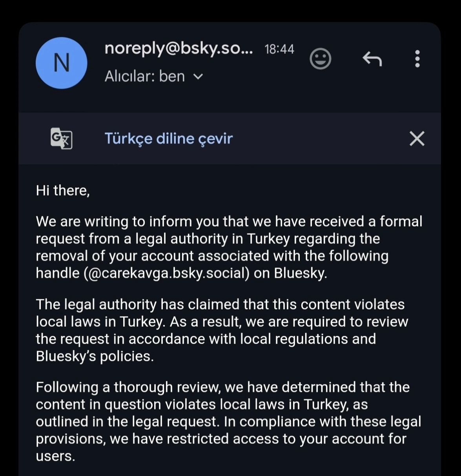Image resolution: width=461 pixels, height=476 pixels.
Task: Tap the 'Alıcılar: ben' recipients label
Action: pyautogui.click(x=144, y=76)
